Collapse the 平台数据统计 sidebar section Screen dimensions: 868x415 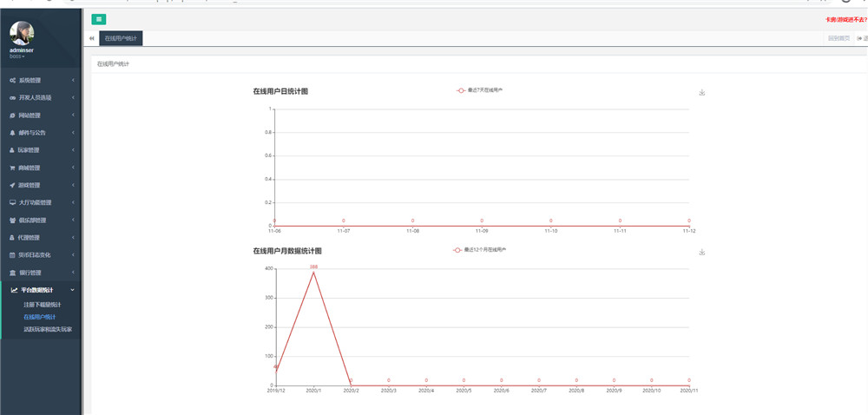click(x=42, y=290)
